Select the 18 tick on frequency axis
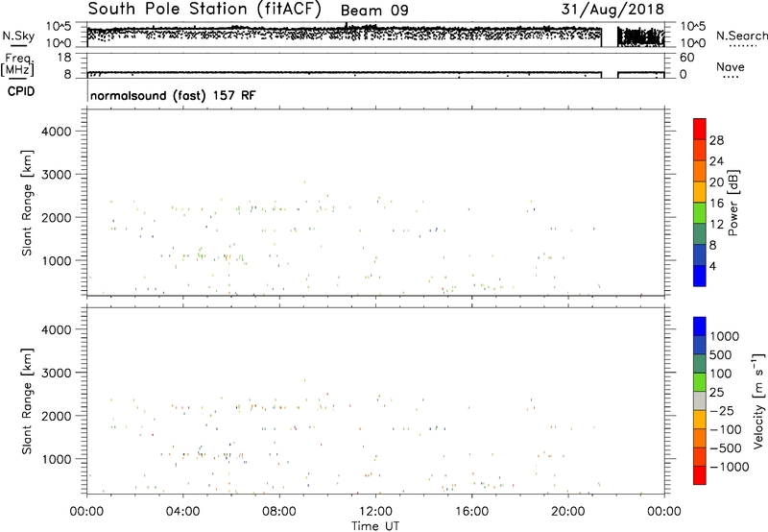This screenshot has width=768, height=532. pos(64,58)
